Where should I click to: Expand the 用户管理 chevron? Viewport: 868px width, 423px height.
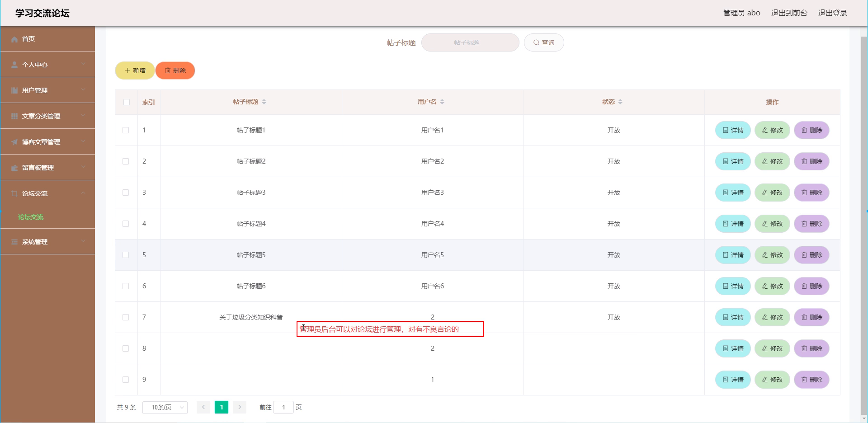click(83, 90)
